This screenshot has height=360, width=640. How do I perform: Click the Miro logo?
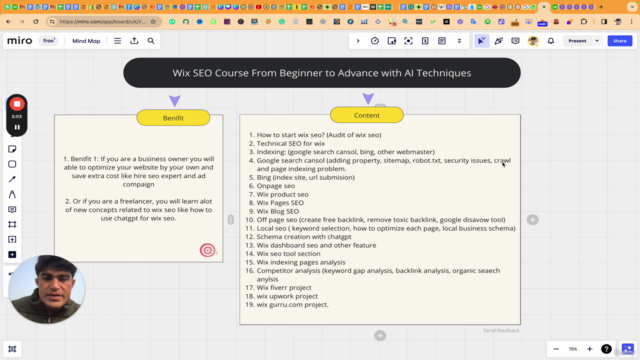[x=20, y=41]
